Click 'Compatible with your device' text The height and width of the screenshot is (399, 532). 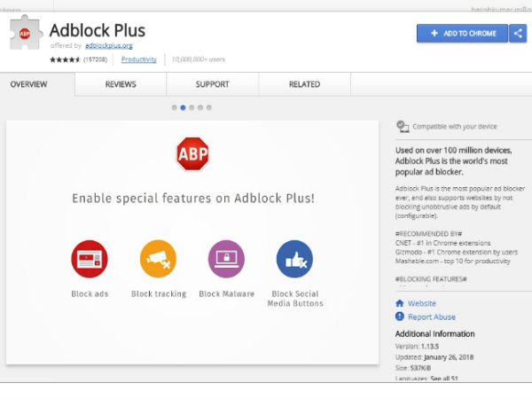pos(455,127)
